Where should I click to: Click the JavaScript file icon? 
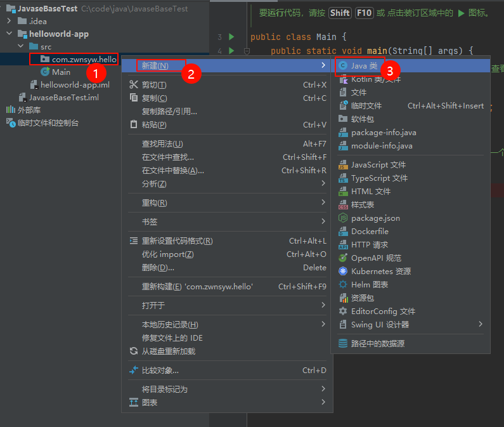click(343, 165)
